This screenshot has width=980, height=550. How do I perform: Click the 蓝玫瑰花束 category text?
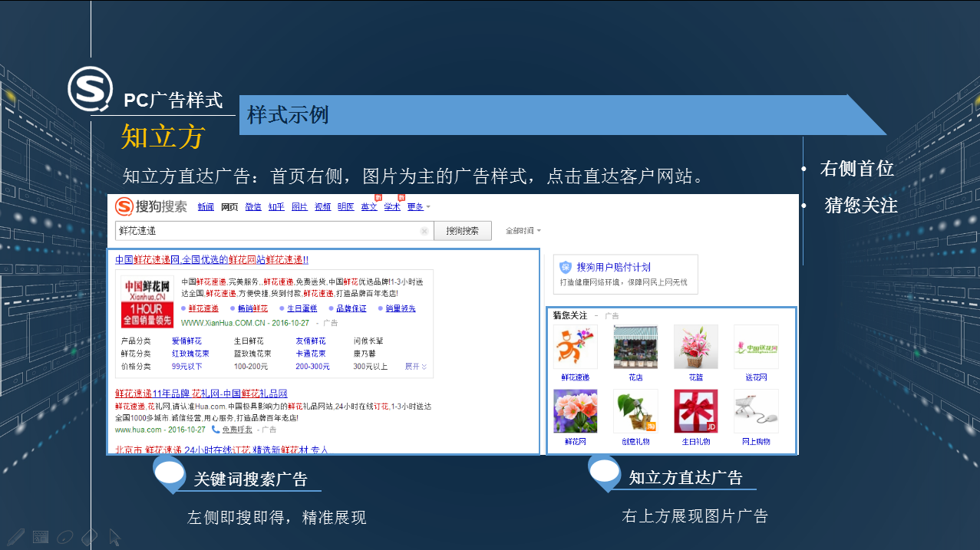tap(252, 354)
